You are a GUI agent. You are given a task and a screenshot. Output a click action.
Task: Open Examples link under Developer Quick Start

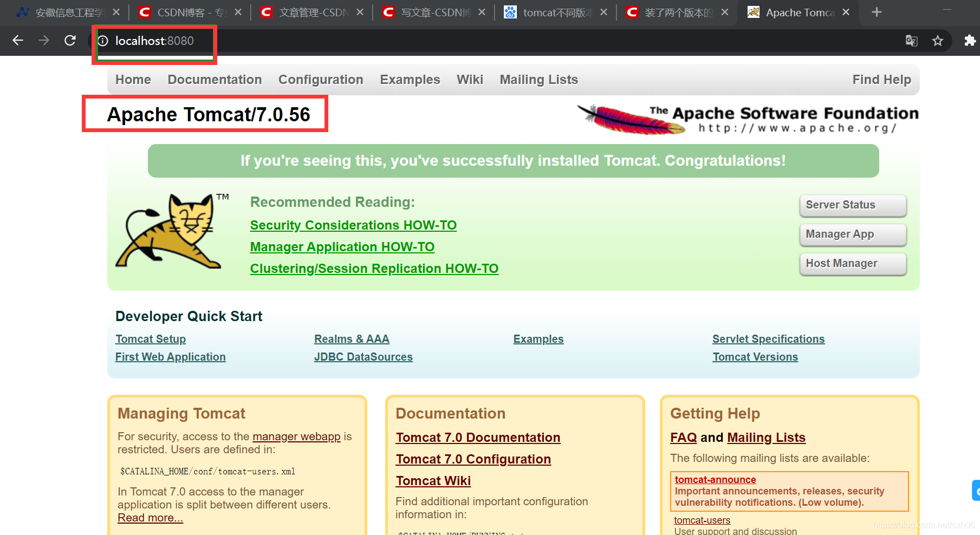click(538, 339)
